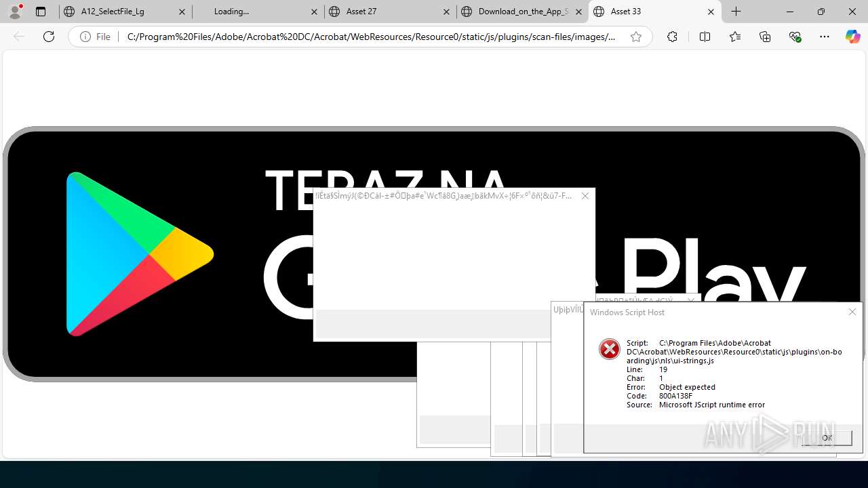Switch to the Download_on_the_App_S tab
Viewport: 868px width, 488px height.
point(522,12)
